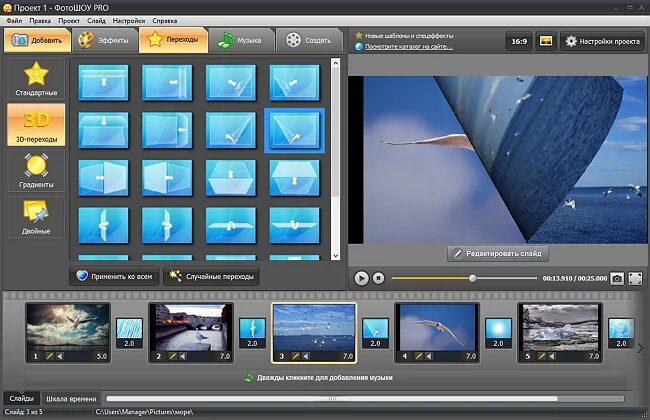
Task: Select the Градиенты transitions category
Action: click(36, 170)
